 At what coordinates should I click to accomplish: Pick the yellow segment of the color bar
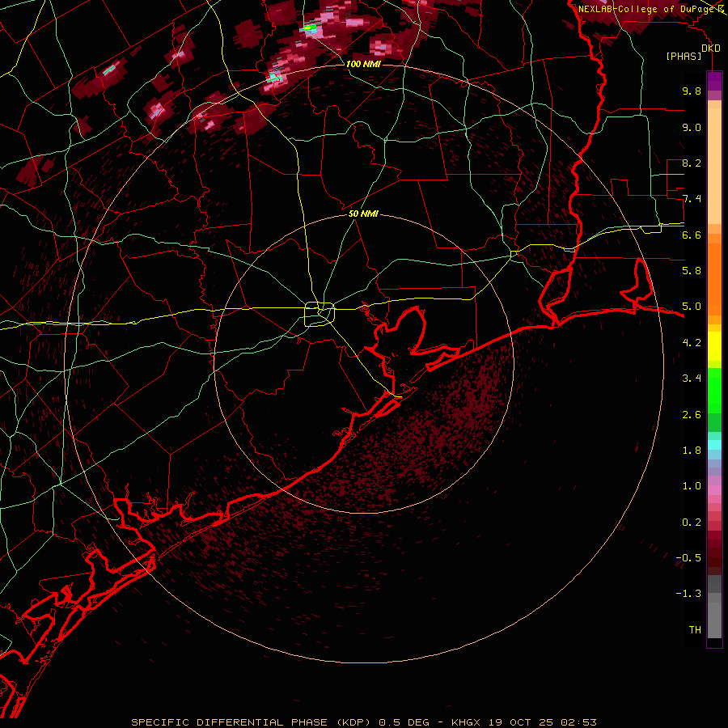click(714, 346)
